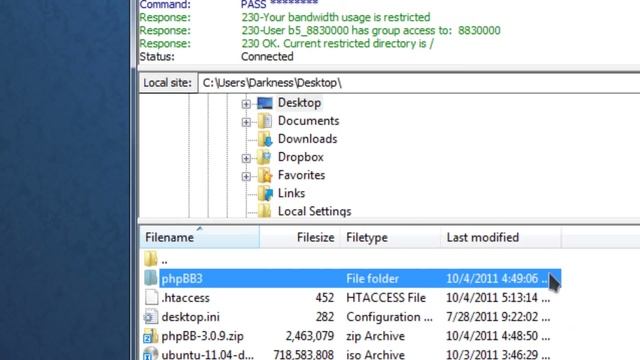Click the 10/3/2011 3:46:29 date cell
Viewport: 640px width, 360px height.
tap(498, 354)
